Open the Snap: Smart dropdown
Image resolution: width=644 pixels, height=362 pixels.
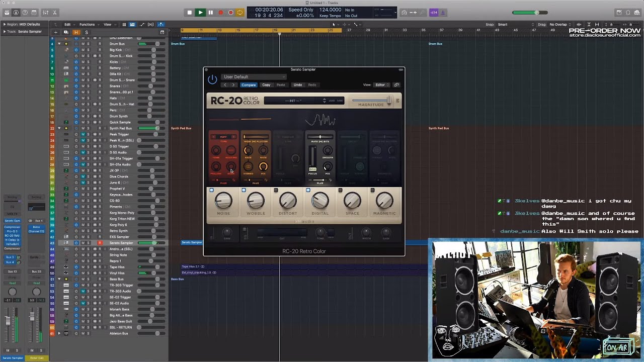coord(516,24)
